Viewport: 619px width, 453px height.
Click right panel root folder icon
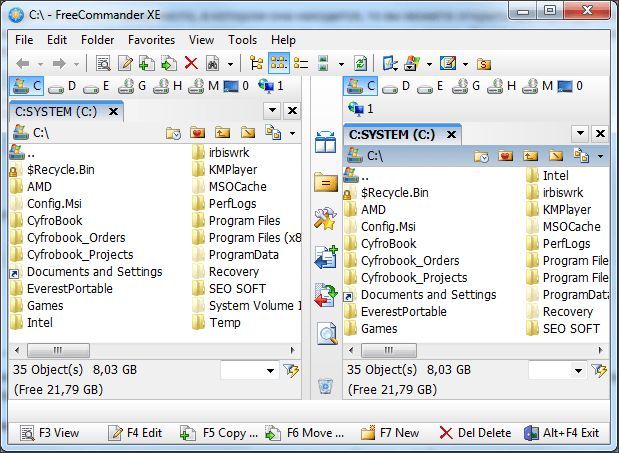556,156
